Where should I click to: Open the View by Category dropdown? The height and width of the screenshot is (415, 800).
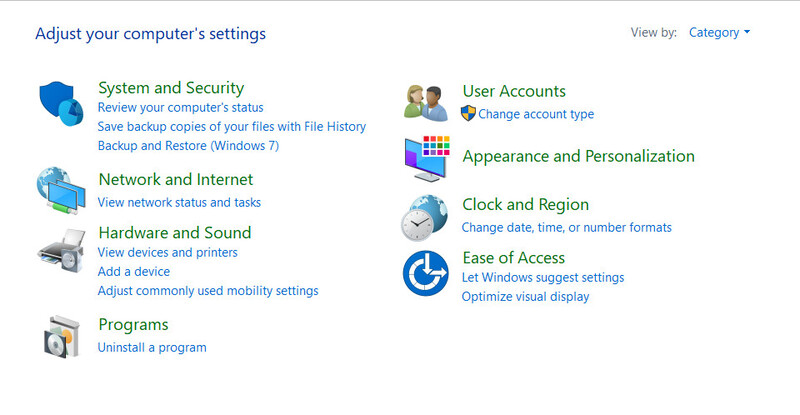click(x=719, y=33)
